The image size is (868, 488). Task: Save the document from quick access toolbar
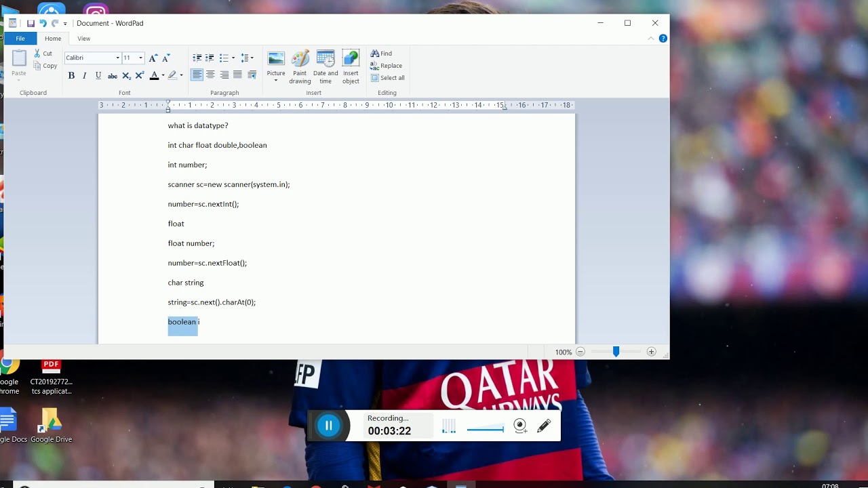coord(31,23)
